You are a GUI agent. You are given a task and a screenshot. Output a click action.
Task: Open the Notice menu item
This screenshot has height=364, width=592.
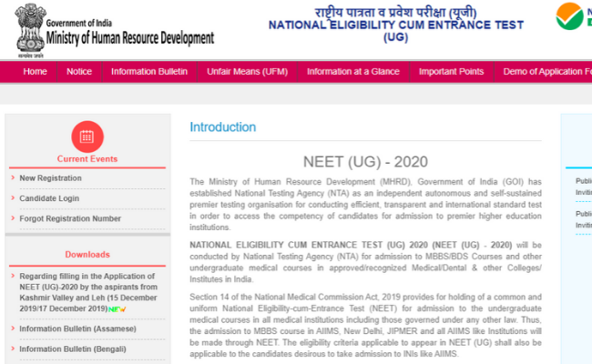(79, 72)
